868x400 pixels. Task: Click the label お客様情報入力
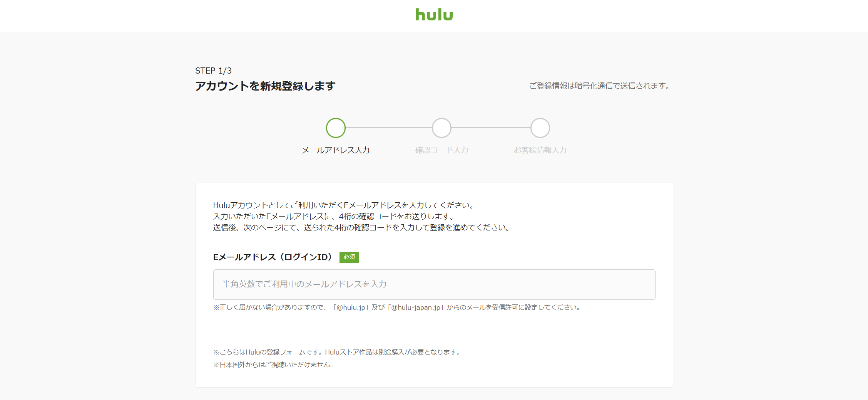540,150
